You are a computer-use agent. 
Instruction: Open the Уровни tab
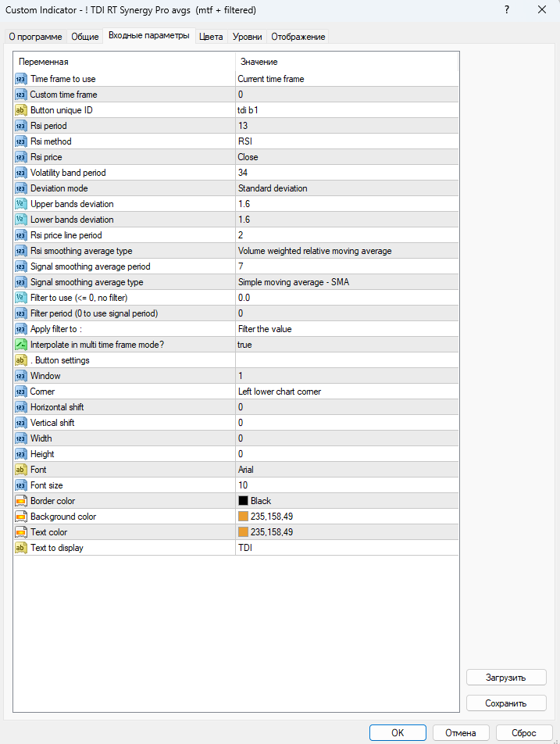(247, 37)
